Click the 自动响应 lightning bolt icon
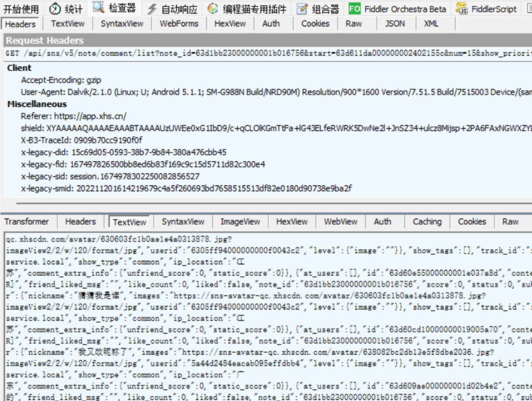 click(x=152, y=9)
